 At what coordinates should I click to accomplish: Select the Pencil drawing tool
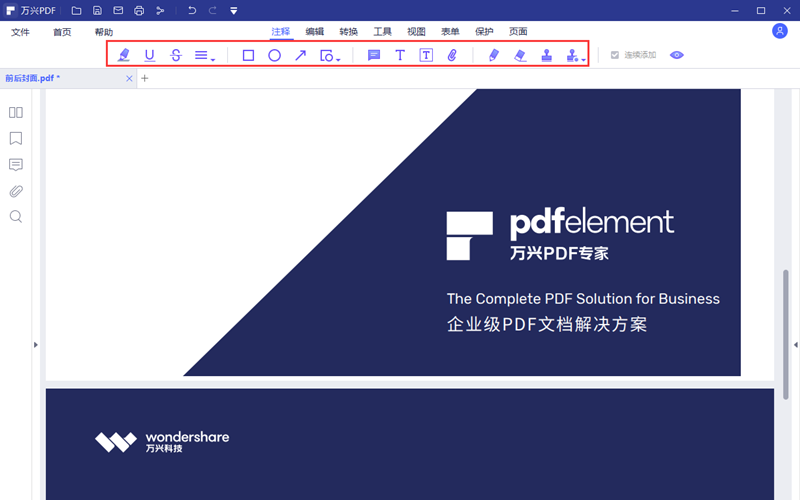pyautogui.click(x=494, y=55)
